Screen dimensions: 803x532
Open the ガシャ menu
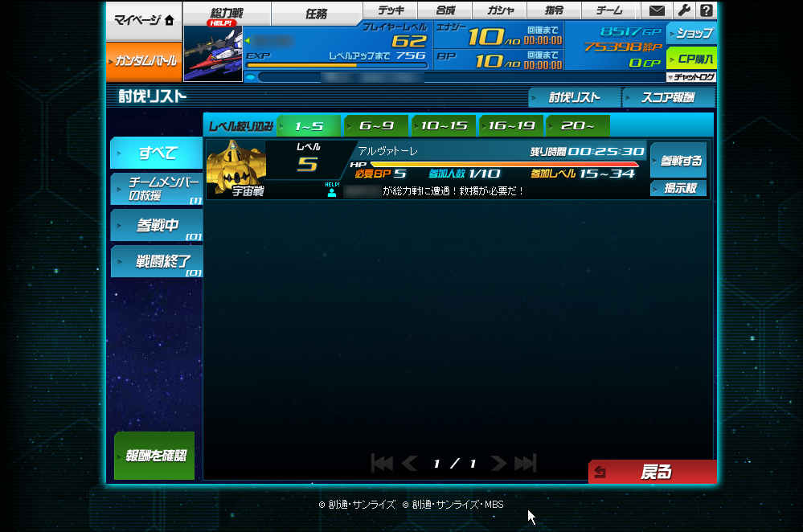coord(500,10)
